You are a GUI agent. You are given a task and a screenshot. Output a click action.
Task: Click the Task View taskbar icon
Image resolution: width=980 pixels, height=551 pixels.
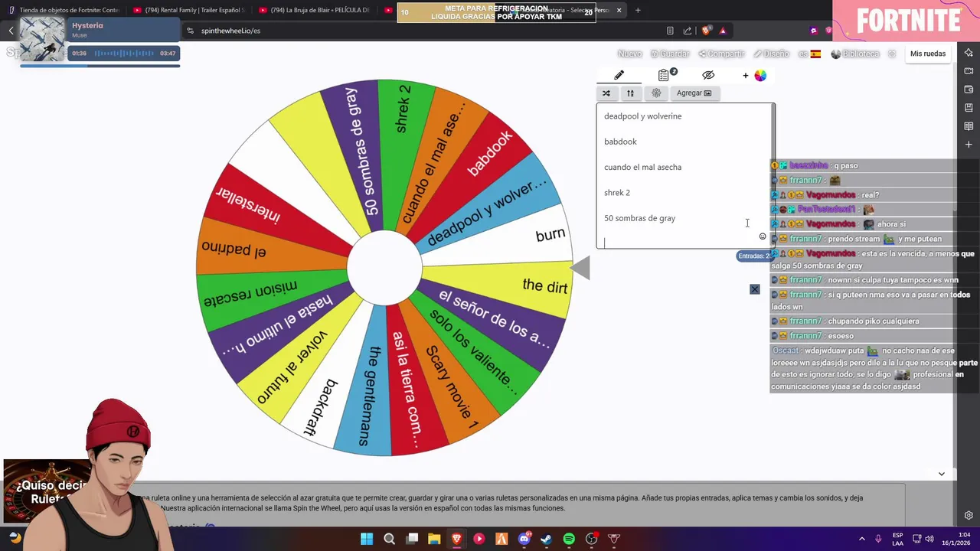[x=412, y=539]
